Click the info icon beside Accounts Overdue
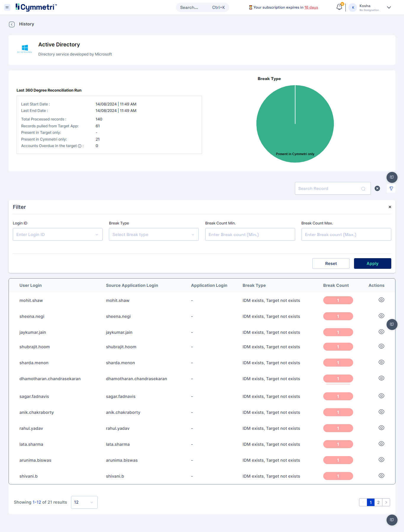This screenshot has width=404, height=532. tap(80, 146)
